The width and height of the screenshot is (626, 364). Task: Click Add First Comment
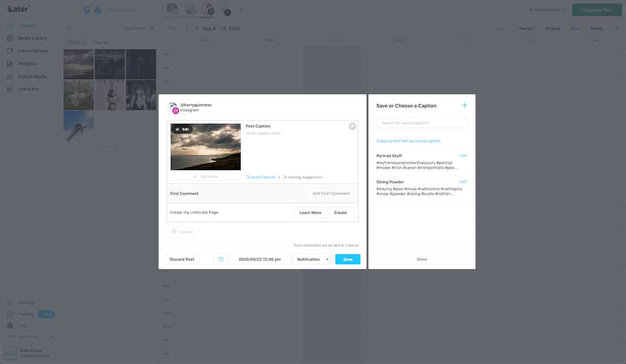331,193
